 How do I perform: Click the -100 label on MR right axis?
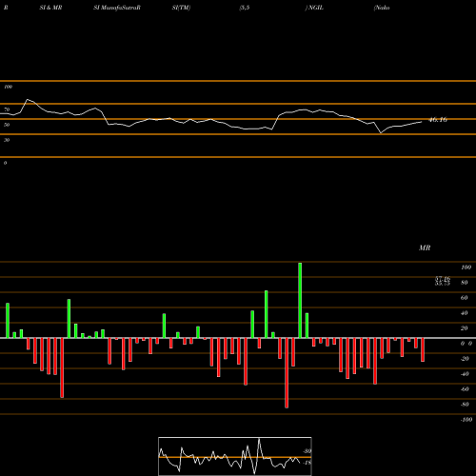click(x=466, y=420)
